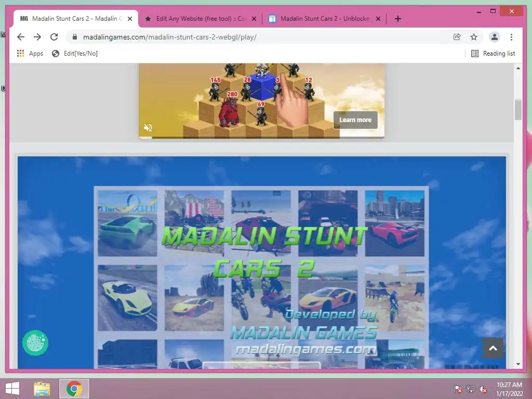Select the motorbike rider ramp thumbnail

pos(395,298)
